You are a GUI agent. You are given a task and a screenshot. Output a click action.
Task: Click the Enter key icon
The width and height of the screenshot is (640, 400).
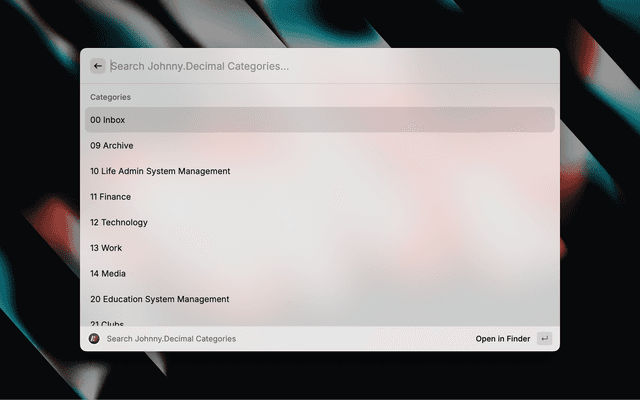(x=544, y=339)
